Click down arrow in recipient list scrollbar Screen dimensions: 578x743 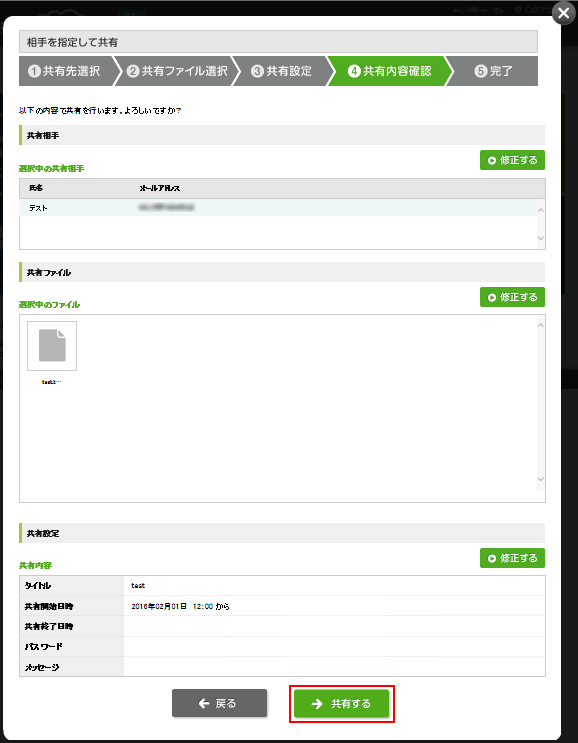point(541,238)
